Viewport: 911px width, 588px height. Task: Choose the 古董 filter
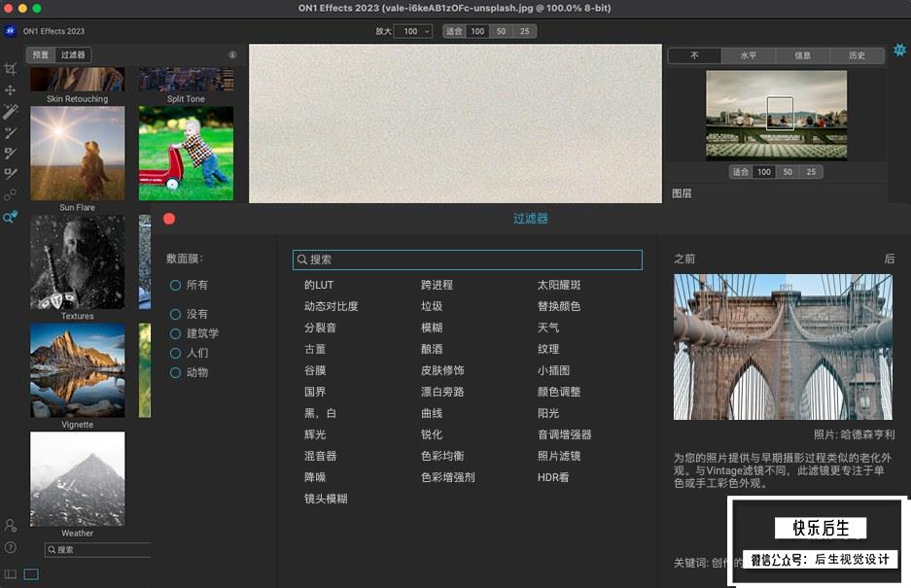(x=315, y=349)
